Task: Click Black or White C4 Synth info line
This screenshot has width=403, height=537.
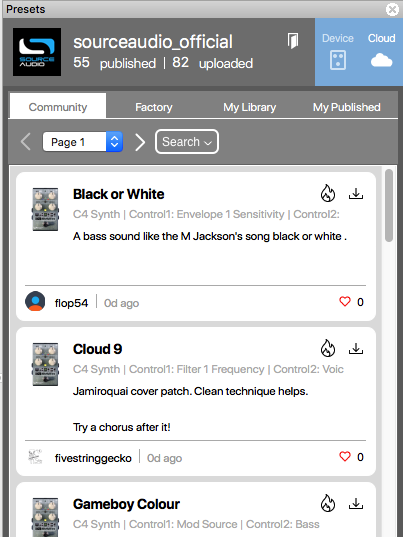Action: [206, 214]
